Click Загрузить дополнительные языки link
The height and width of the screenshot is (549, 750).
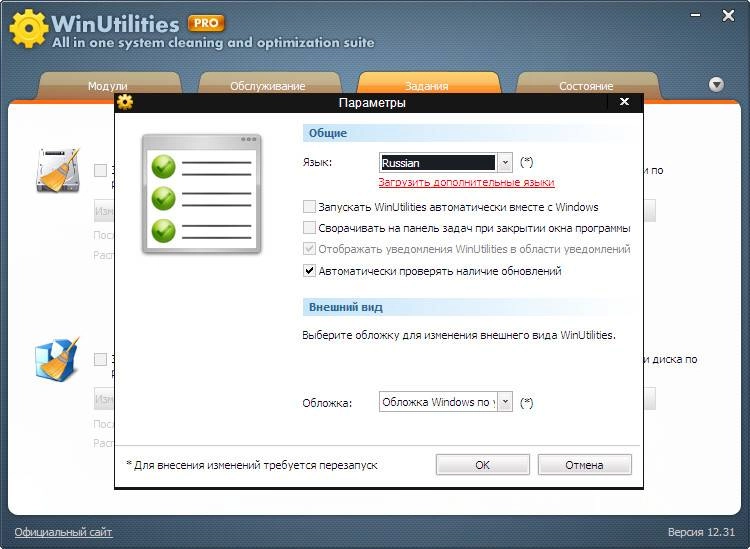[x=466, y=182]
